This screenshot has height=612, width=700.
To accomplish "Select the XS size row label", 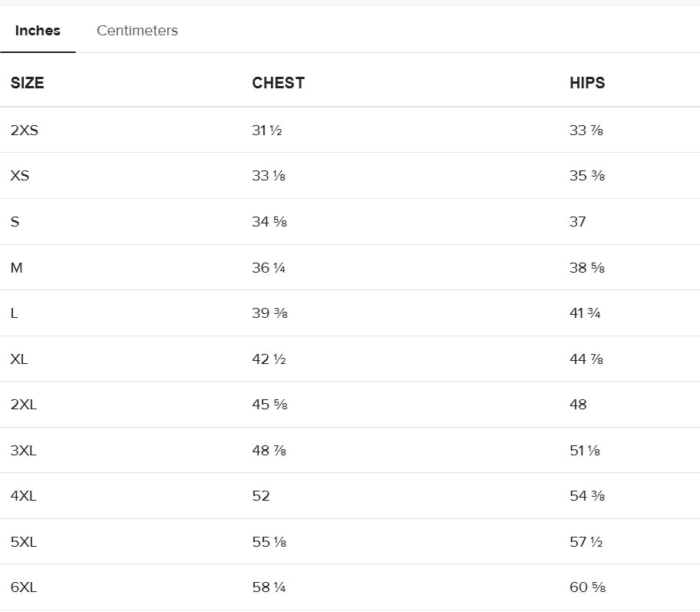I will (20, 176).
